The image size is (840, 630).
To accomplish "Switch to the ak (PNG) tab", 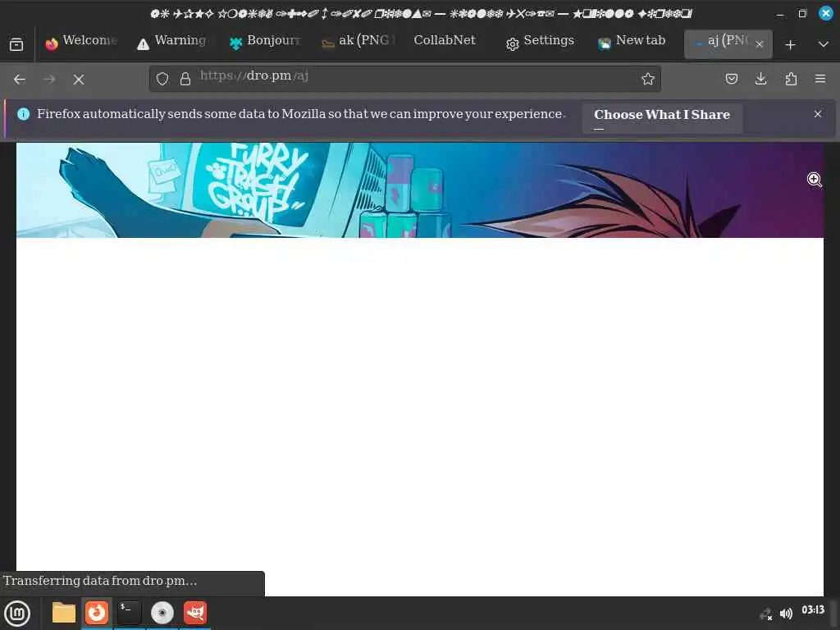I will click(x=358, y=43).
